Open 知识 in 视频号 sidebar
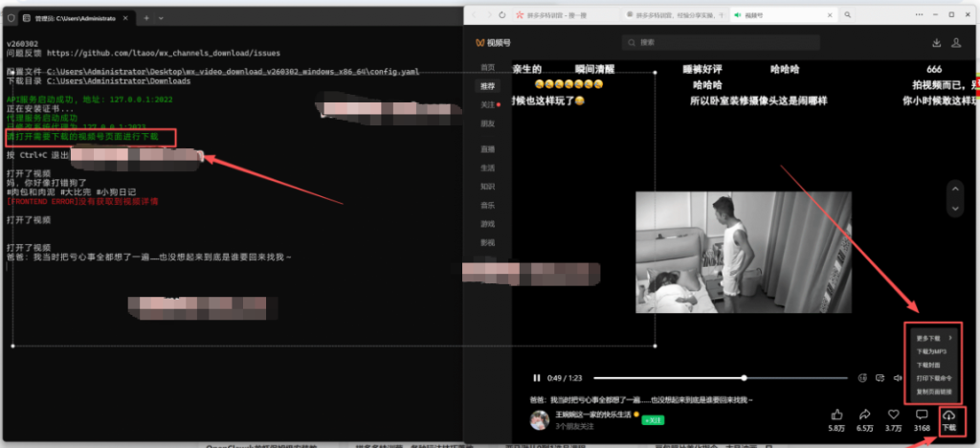Screen dimensions: 980x448 point(487,187)
